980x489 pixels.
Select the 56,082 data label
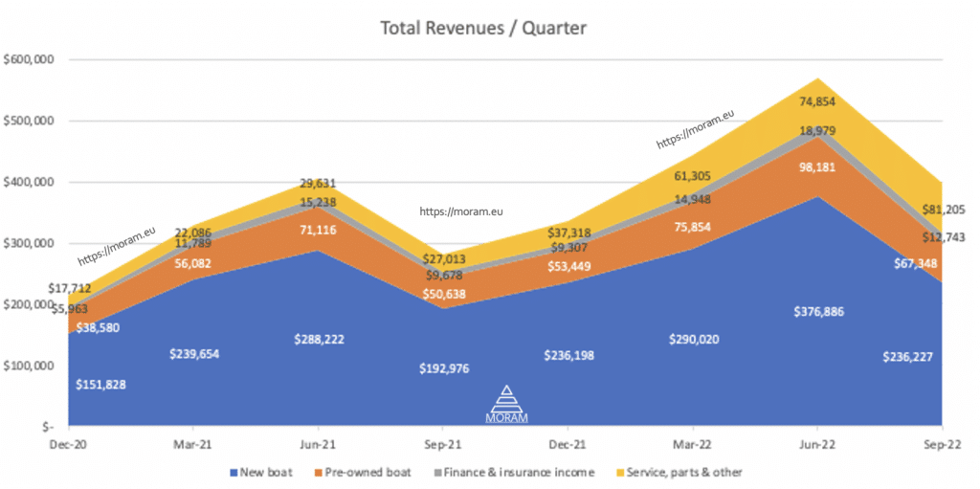point(193,263)
